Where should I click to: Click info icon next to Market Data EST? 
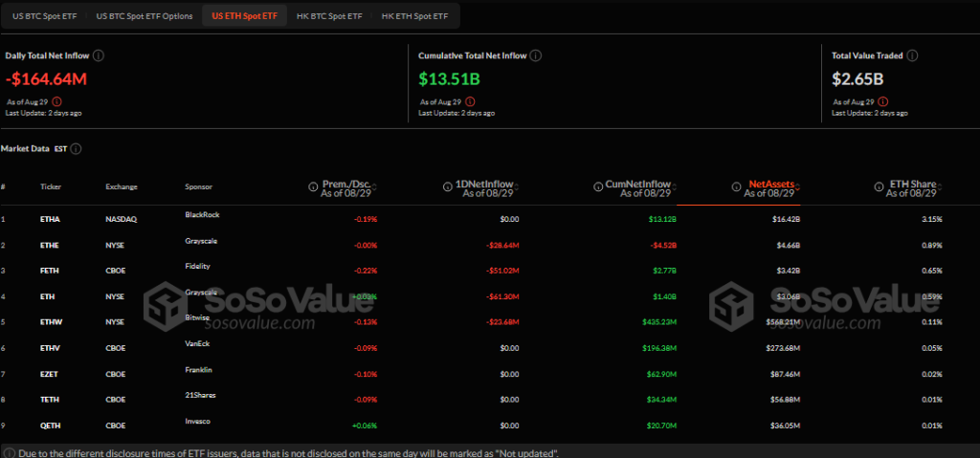pos(76,148)
